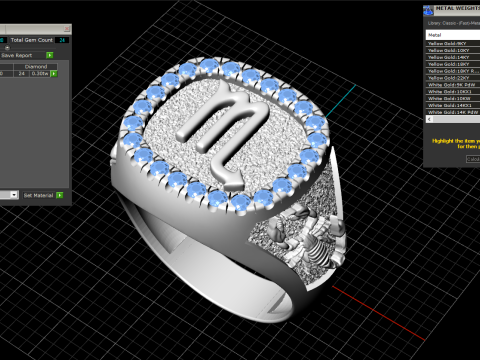This screenshot has height=360, width=480.
Task: Select Yellow Gold 10KY in metal list
Action: point(453,50)
